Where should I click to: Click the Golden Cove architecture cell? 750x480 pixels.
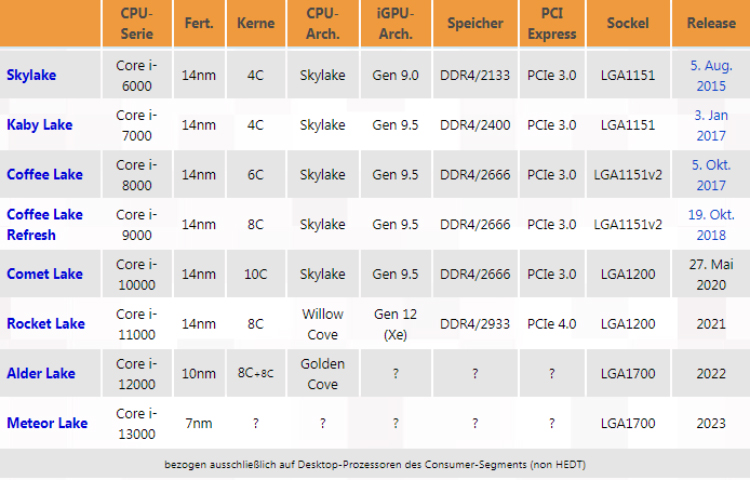(x=323, y=373)
